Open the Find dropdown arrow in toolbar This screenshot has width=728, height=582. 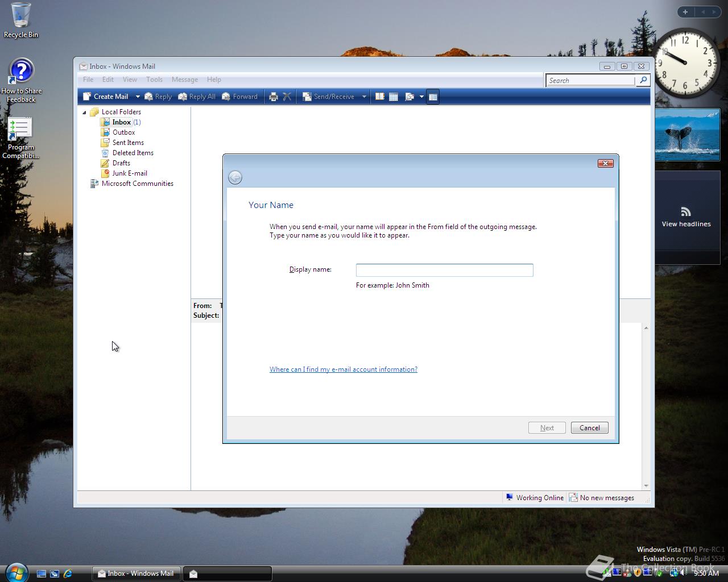click(x=421, y=97)
